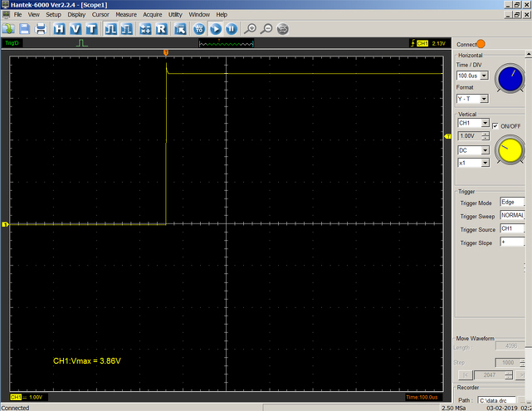Select the first pulse waveform toolbar icon

(x=110, y=29)
